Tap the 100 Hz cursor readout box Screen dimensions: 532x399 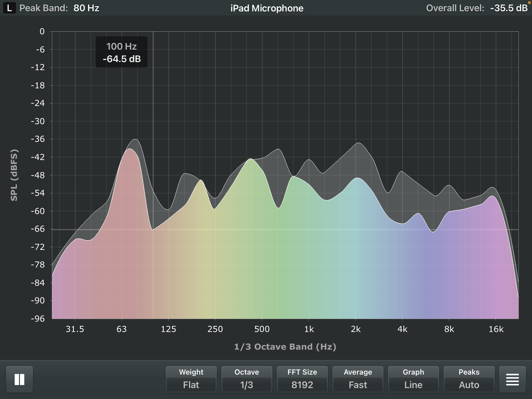tap(122, 52)
